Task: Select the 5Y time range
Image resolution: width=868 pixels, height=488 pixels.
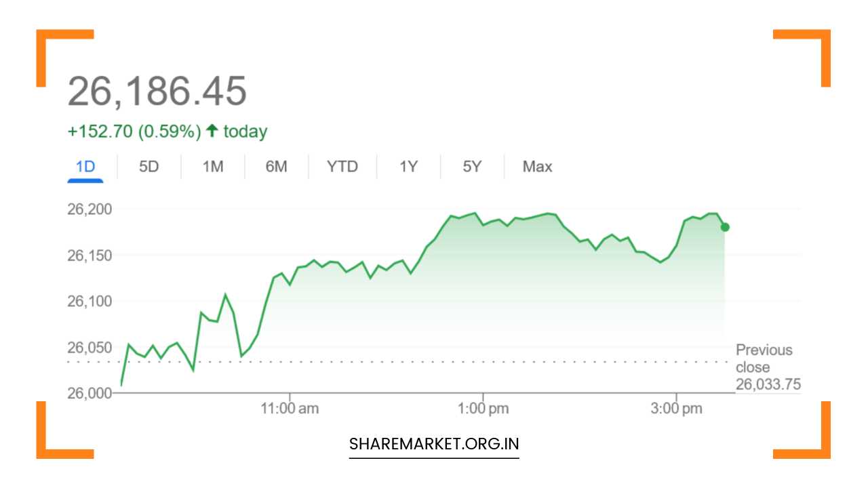Action: tap(471, 166)
